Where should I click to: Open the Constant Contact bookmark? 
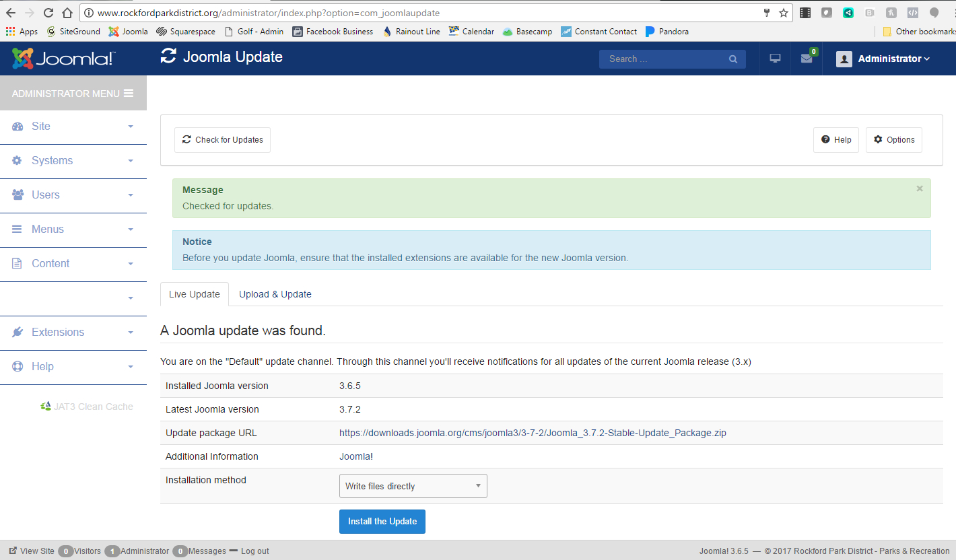pos(599,32)
